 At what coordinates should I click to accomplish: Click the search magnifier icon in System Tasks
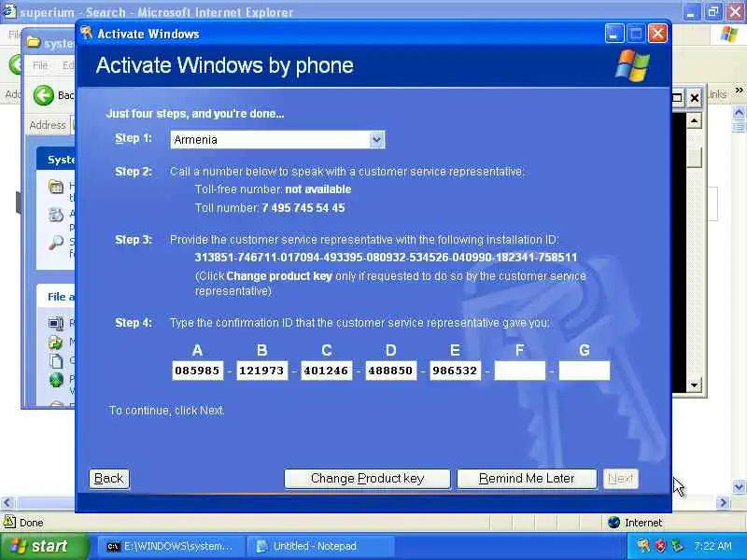(x=56, y=243)
